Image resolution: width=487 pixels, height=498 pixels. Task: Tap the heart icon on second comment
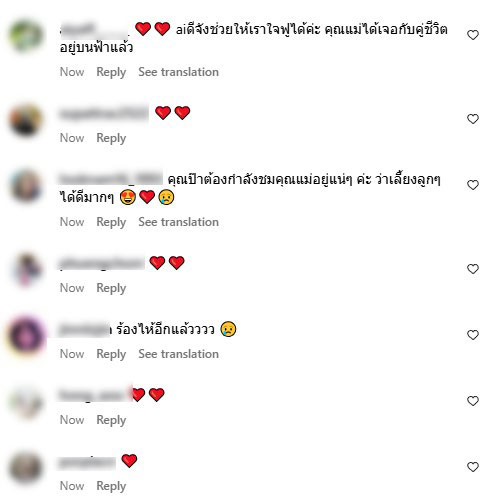click(473, 119)
